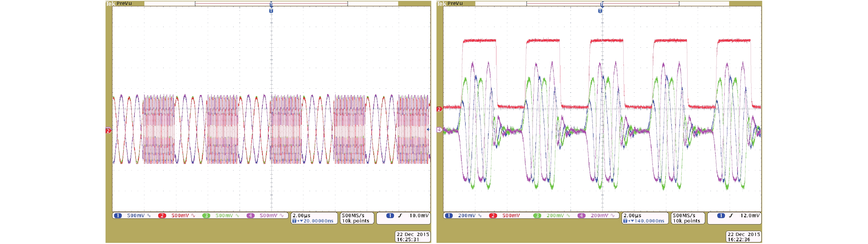
Task: Click channel 1 badge in right scope readout
Action: (x=449, y=215)
